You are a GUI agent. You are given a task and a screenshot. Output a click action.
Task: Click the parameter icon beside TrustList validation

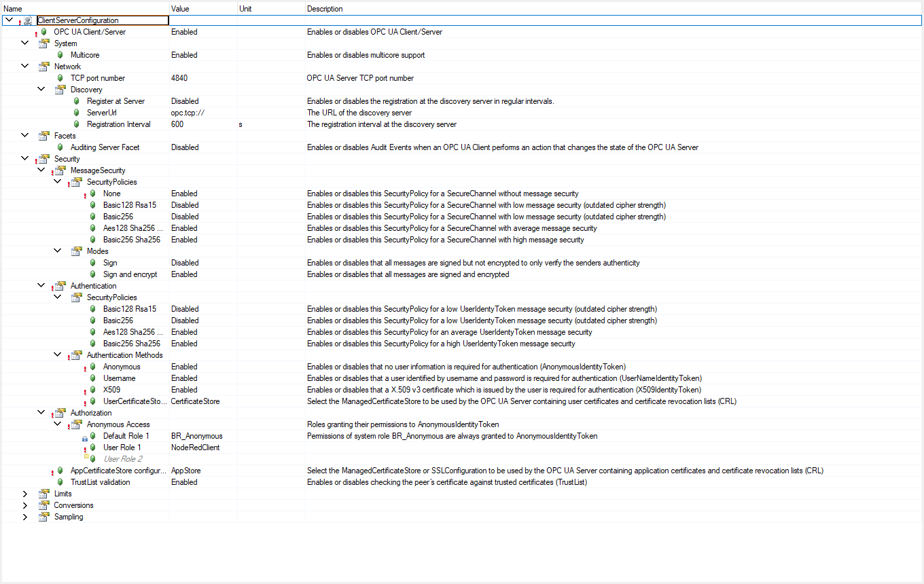click(60, 482)
